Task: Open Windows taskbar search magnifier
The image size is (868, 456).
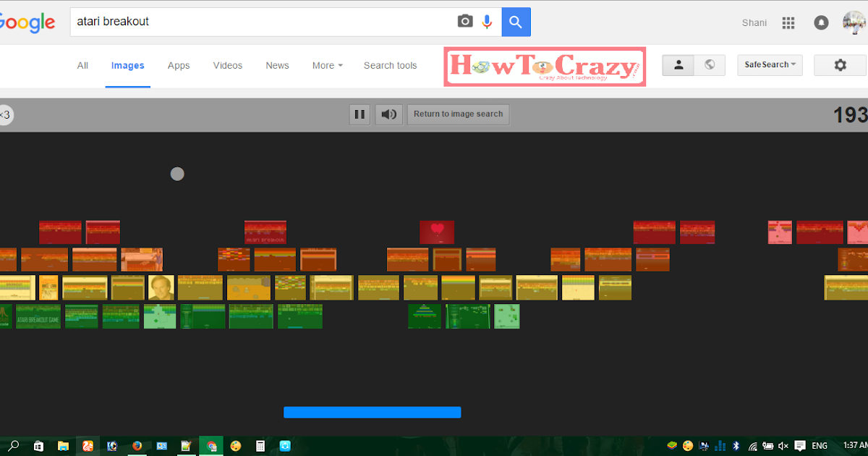Action: [x=14, y=446]
